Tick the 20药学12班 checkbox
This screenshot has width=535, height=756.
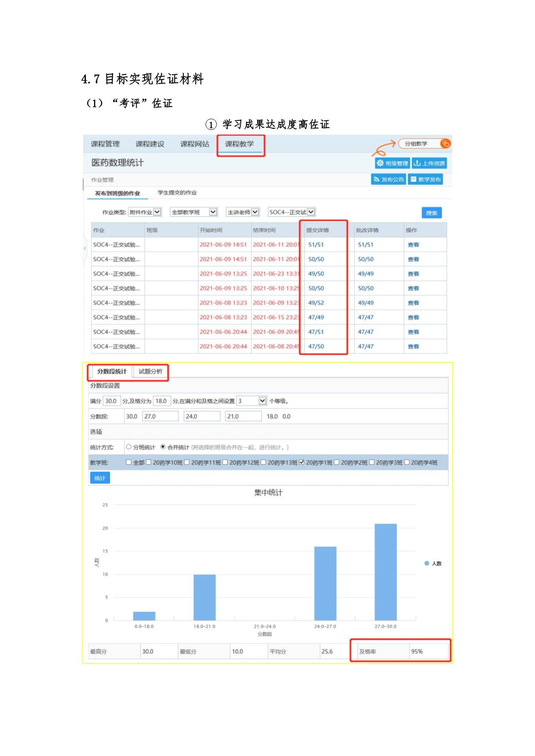pos(225,462)
